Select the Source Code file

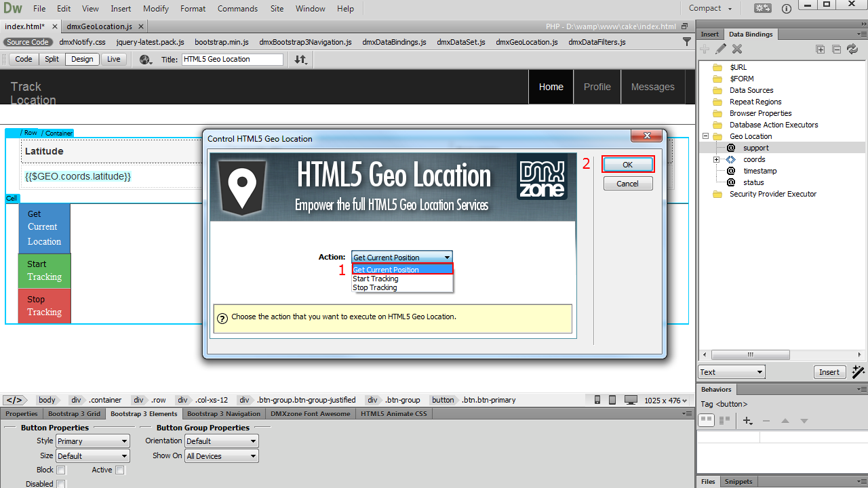coord(28,42)
